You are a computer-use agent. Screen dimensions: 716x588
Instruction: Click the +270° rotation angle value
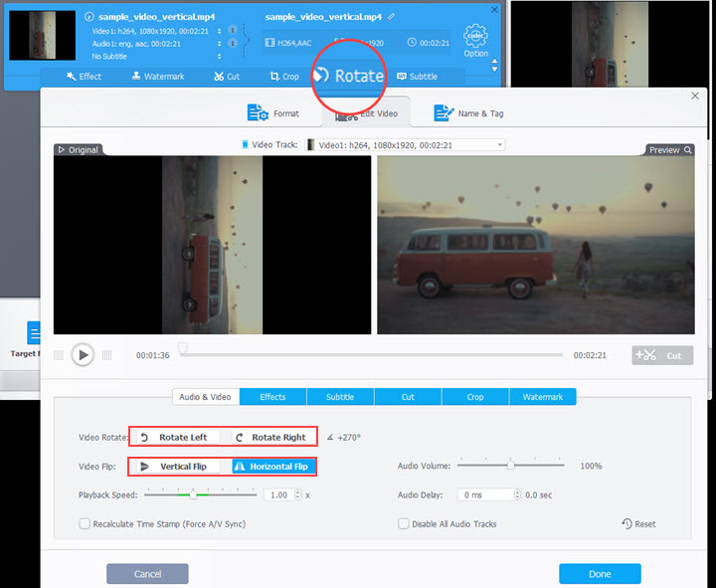(x=349, y=437)
